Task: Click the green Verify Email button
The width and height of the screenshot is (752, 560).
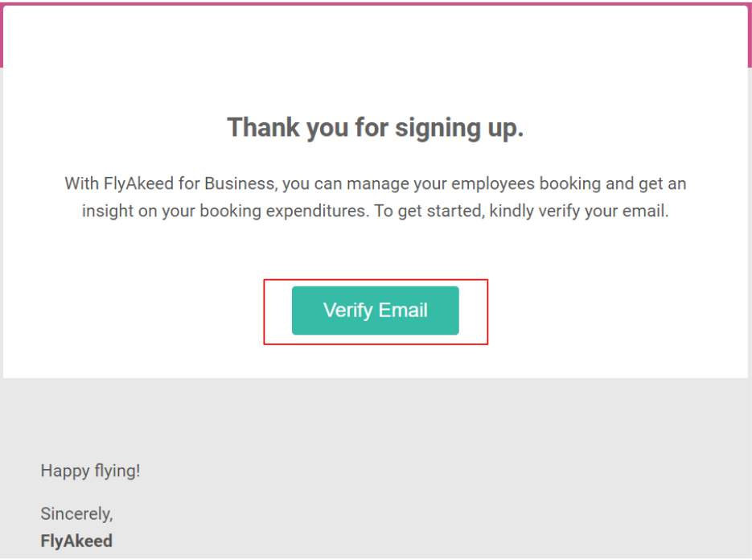Action: 375,311
